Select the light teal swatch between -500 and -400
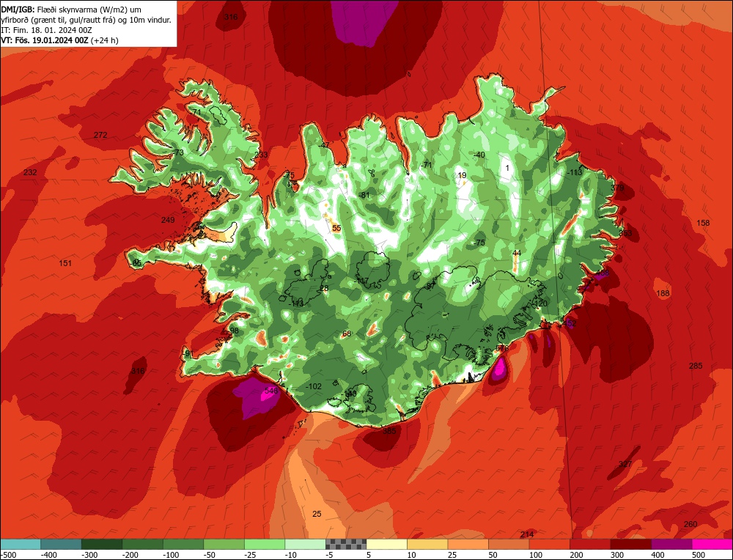733x560 pixels. 21,545
